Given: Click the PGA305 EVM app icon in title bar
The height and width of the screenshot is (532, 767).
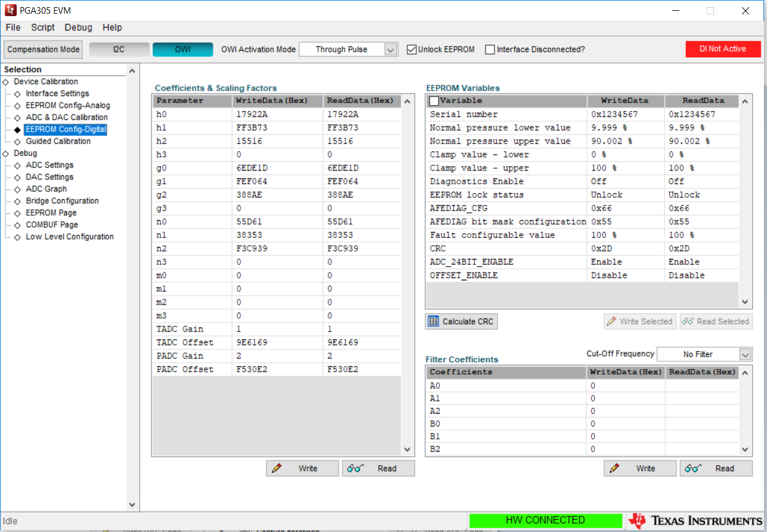Looking at the screenshot, I should point(11,11).
